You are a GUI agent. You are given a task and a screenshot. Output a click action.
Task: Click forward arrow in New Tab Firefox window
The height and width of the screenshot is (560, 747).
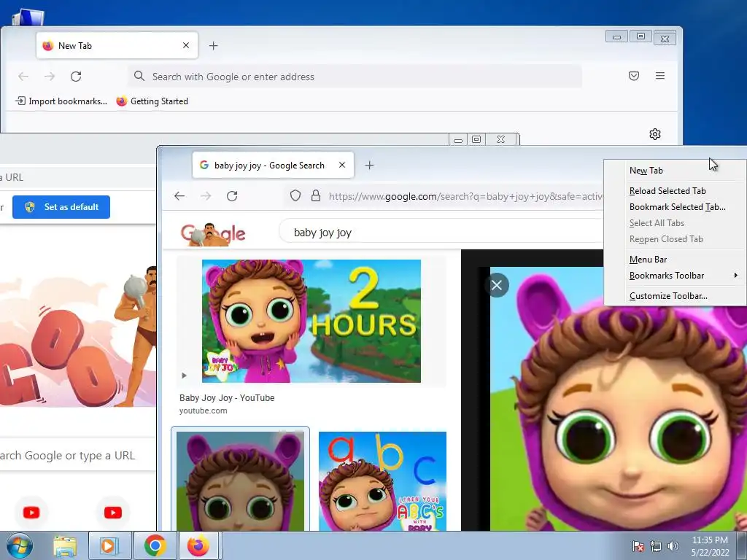coord(50,76)
